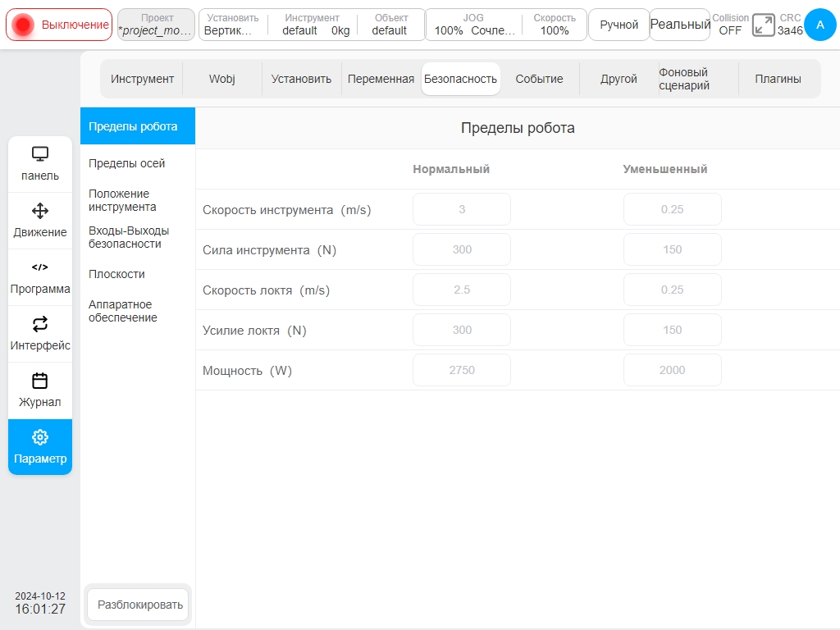The width and height of the screenshot is (840, 630).
Task: Switch to the Плагины tab
Action: coord(778,79)
